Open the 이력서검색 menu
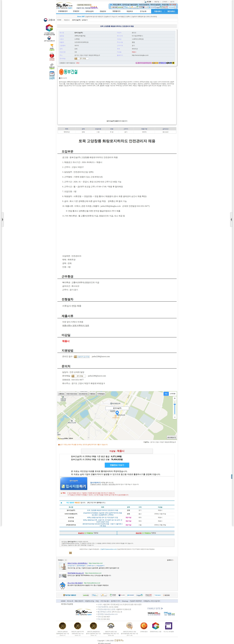 (x=89, y=11)
